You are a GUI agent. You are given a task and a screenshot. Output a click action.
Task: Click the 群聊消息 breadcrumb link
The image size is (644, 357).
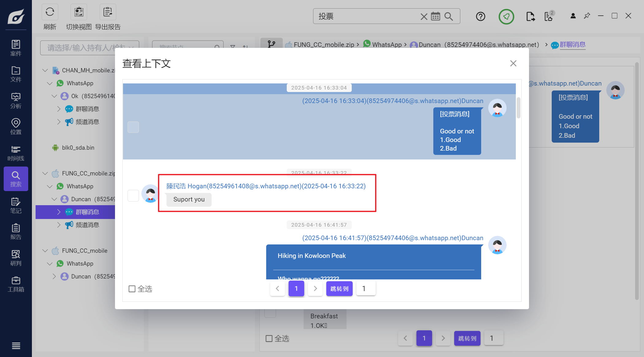click(573, 45)
